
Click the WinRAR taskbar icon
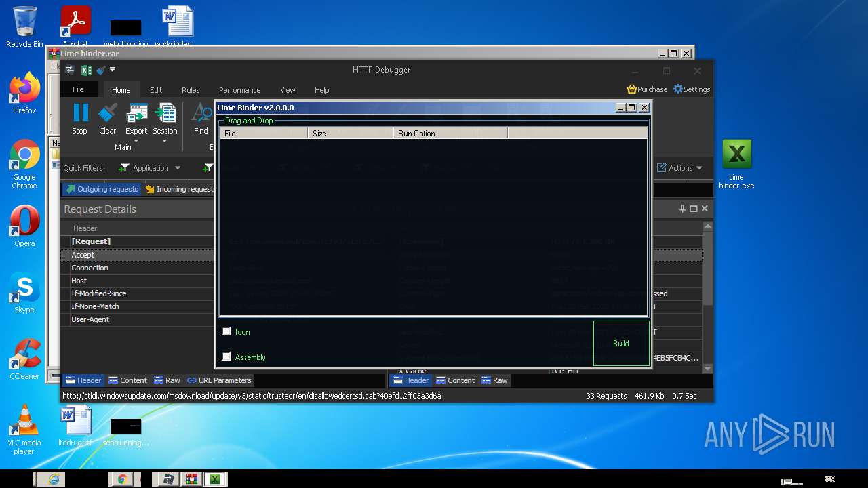[x=191, y=479]
